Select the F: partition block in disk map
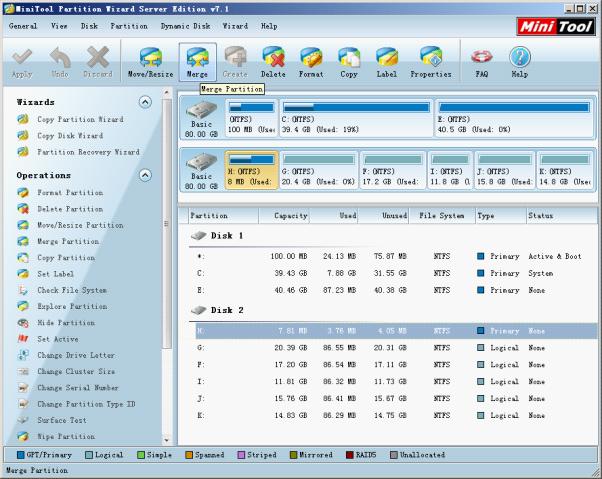Viewport: 602px width, 479px height. coord(393,170)
